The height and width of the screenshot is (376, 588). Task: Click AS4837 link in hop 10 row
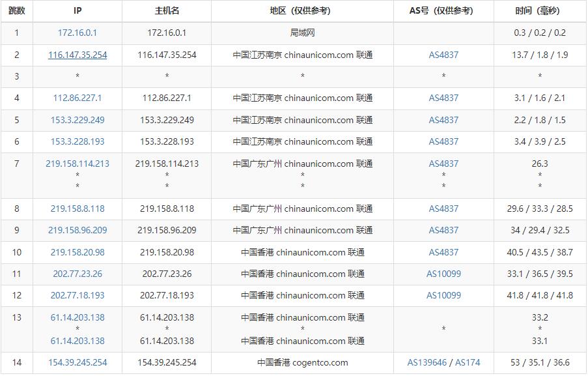click(x=443, y=252)
